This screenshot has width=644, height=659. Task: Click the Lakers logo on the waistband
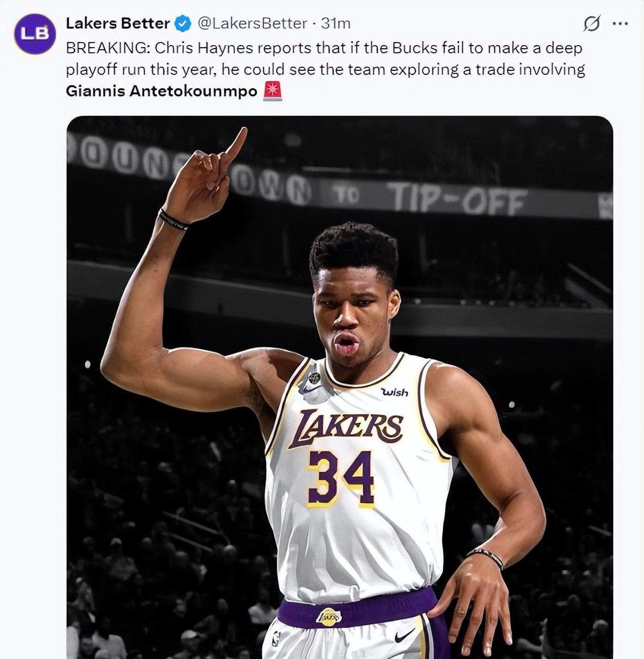[x=329, y=617]
